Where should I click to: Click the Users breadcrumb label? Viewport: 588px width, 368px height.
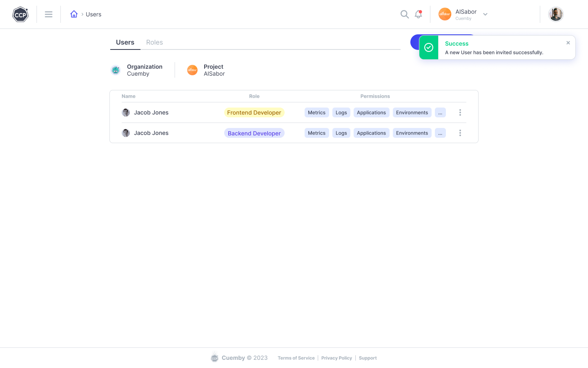94,14
